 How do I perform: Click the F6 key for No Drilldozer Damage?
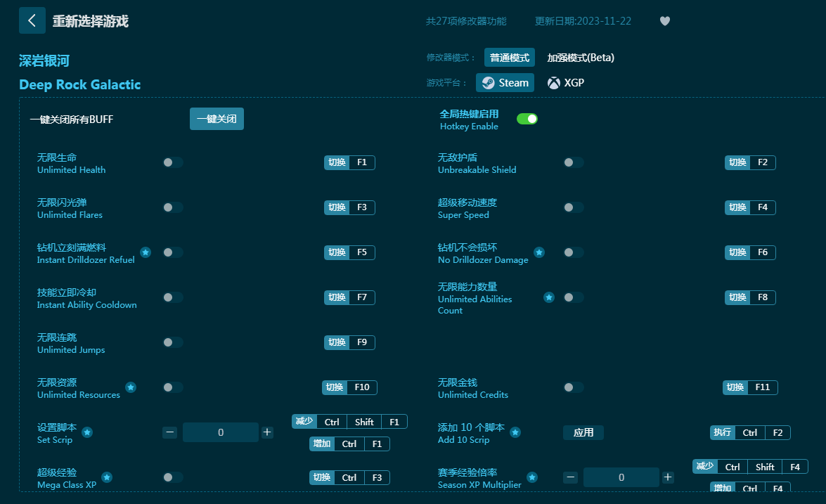pos(763,252)
